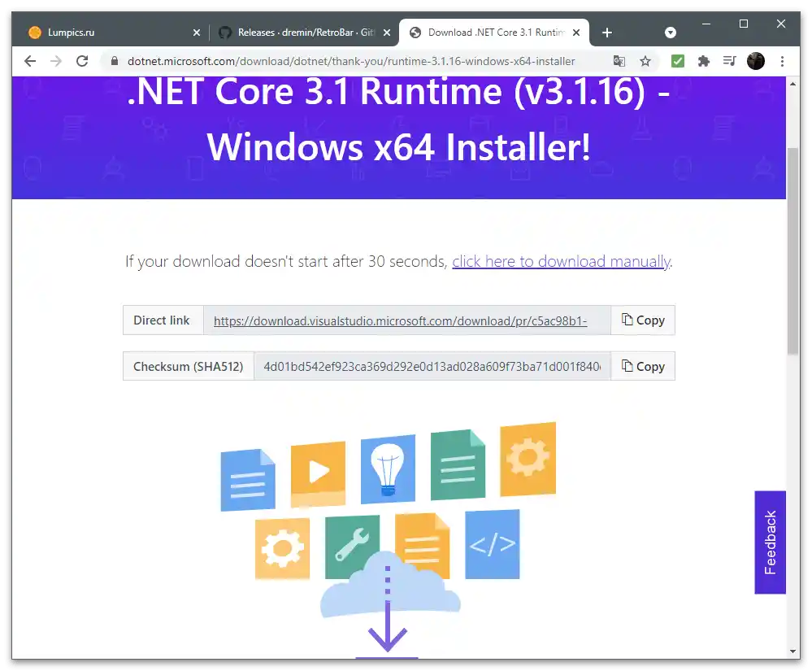Copy the SHA512 checksum
Image resolution: width=812 pixels, height=671 pixels.
point(643,366)
